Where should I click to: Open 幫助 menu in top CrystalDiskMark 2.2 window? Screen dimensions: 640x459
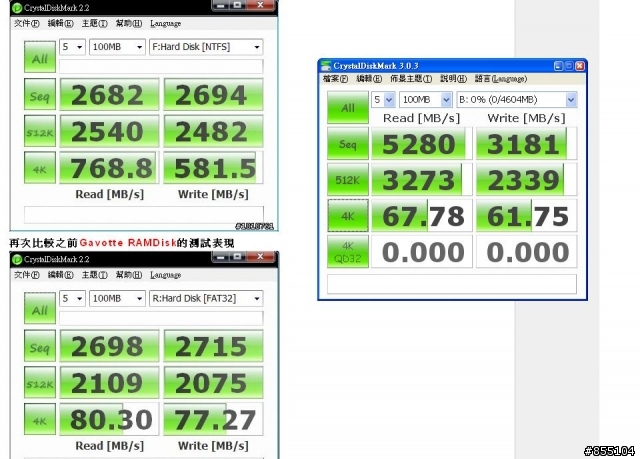click(x=129, y=23)
